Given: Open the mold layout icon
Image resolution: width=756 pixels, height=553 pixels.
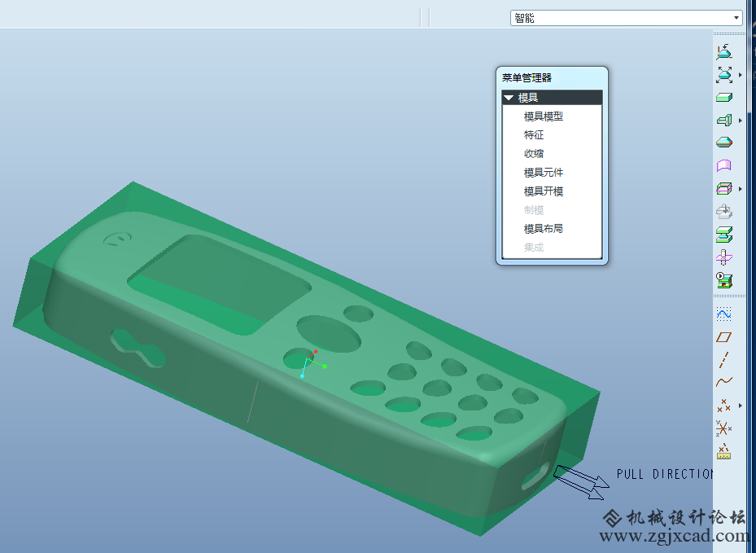Looking at the screenshot, I should tap(724, 280).
